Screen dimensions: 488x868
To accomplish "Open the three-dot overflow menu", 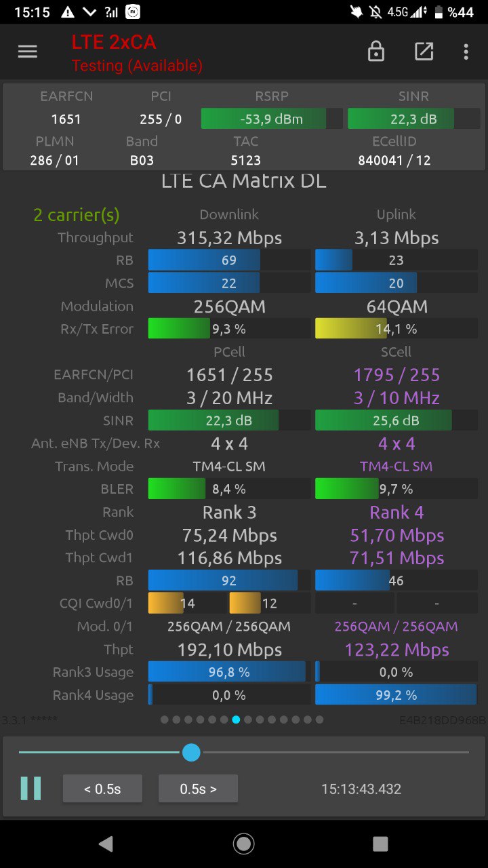I will point(466,52).
